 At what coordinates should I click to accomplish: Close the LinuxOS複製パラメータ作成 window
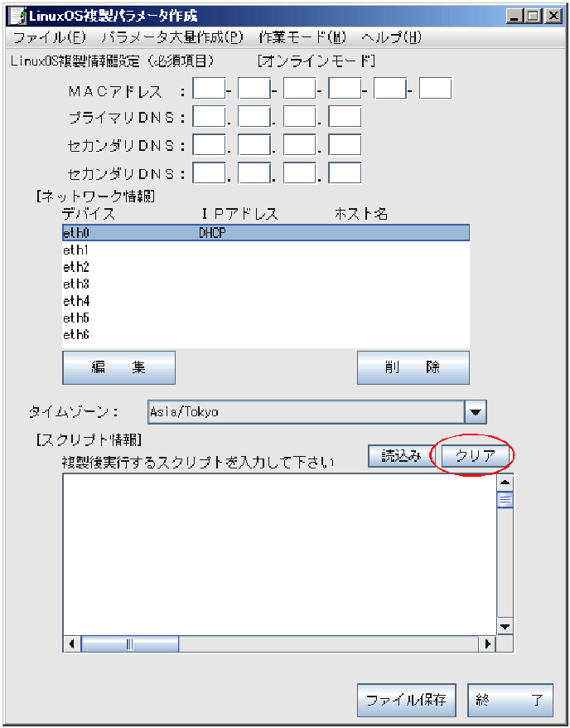point(553,17)
